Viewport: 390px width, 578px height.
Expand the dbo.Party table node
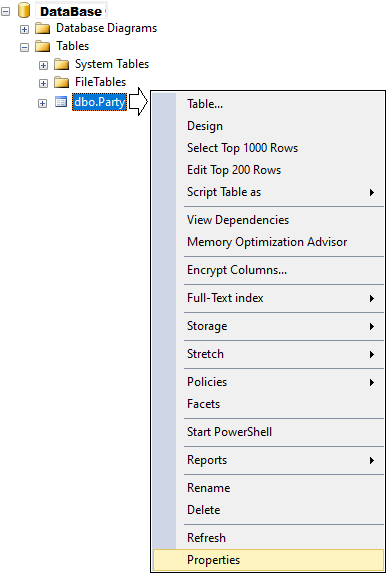[x=42, y=104]
